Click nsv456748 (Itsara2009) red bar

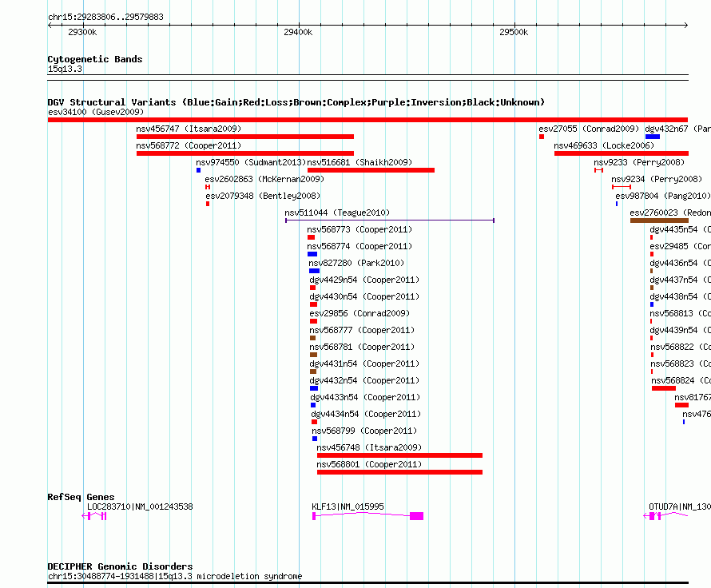399,455
